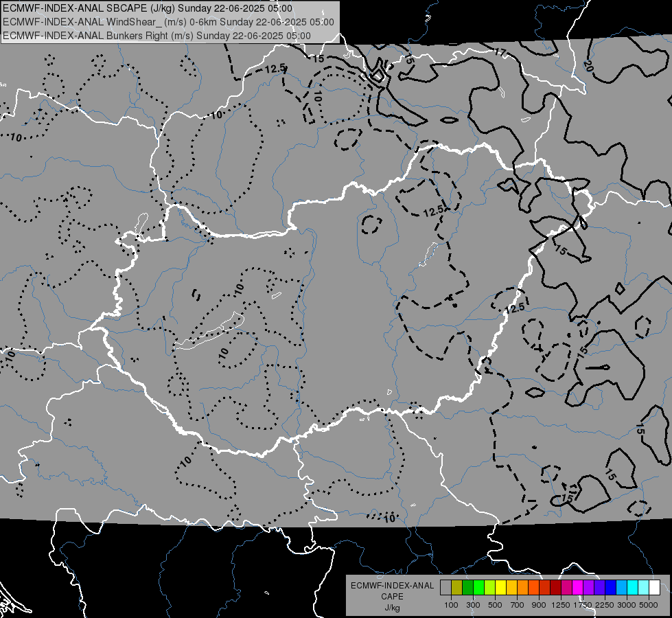Click the ECMWF-INDEX-ANAL legend title
The height and width of the screenshot is (618, 672).
[392, 586]
